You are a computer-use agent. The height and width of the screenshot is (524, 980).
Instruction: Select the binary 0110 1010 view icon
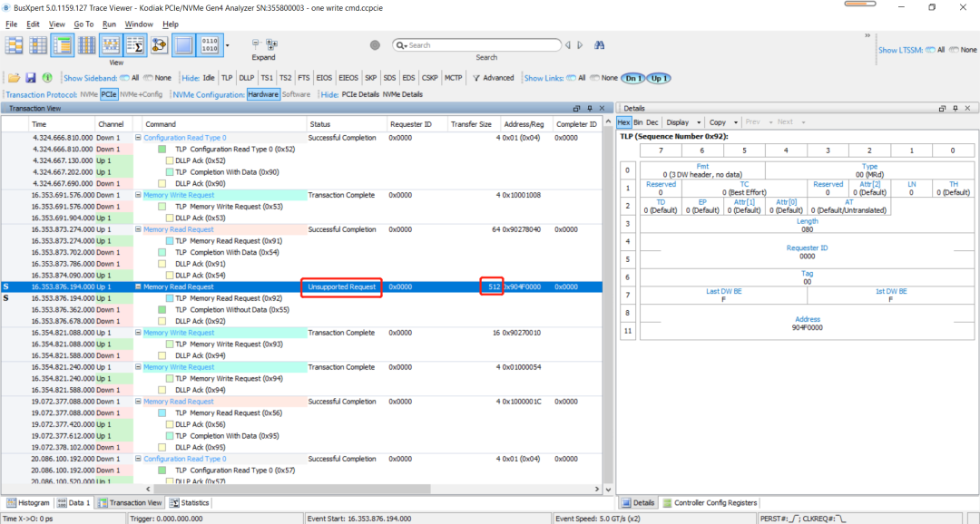209,44
